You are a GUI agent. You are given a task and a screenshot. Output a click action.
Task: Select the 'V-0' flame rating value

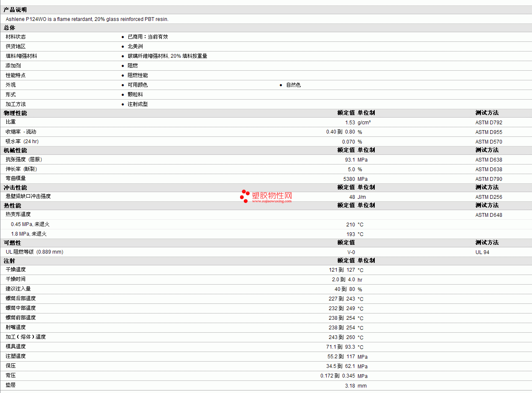(351, 252)
